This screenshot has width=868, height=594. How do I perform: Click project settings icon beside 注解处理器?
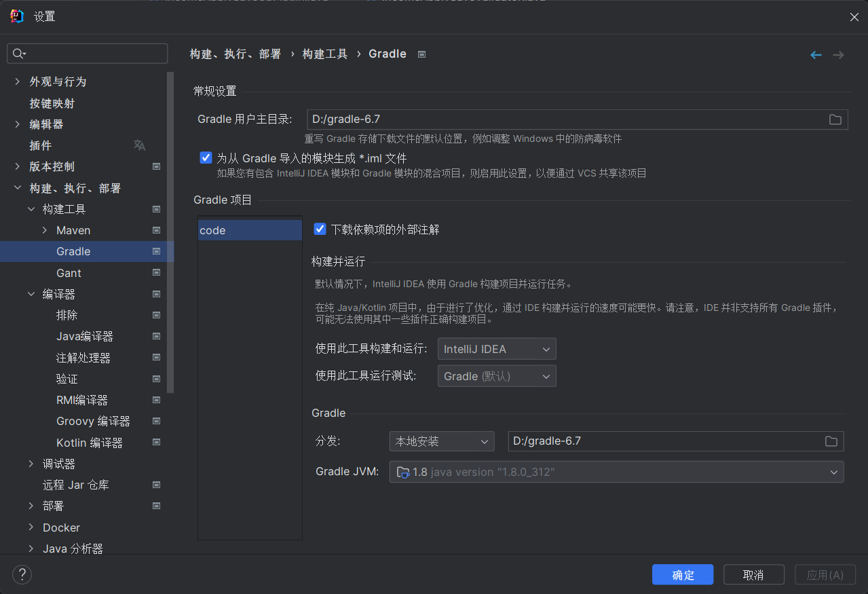pos(156,358)
